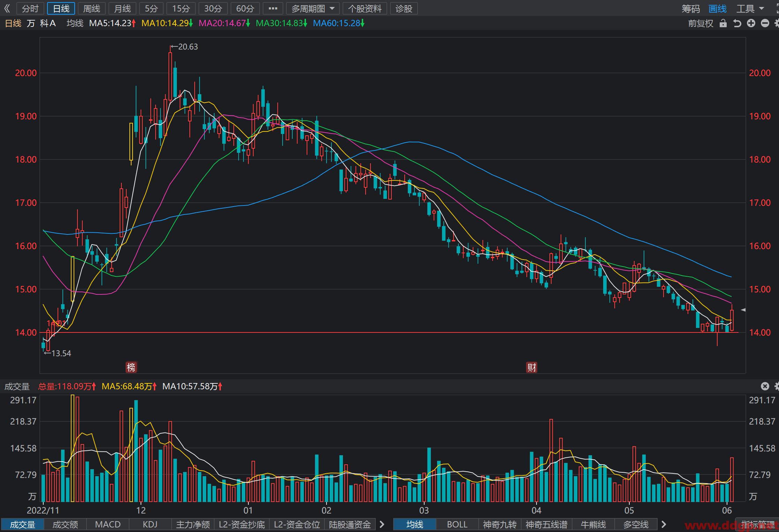Click the MA60 blue legend label

tap(338, 23)
